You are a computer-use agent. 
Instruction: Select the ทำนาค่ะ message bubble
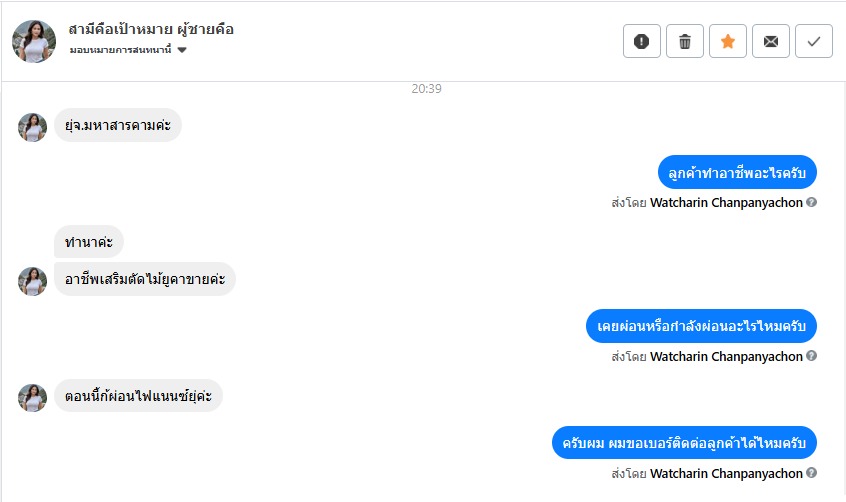(88, 242)
